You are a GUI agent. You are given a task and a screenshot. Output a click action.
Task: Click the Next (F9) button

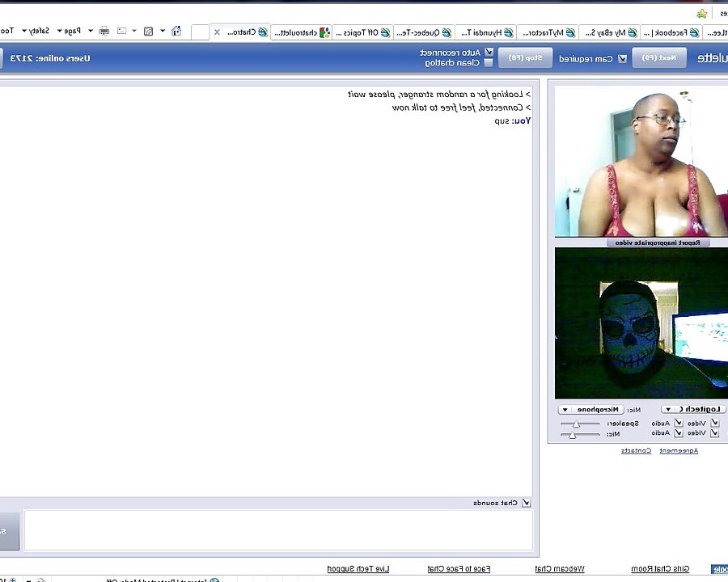[x=658, y=58]
